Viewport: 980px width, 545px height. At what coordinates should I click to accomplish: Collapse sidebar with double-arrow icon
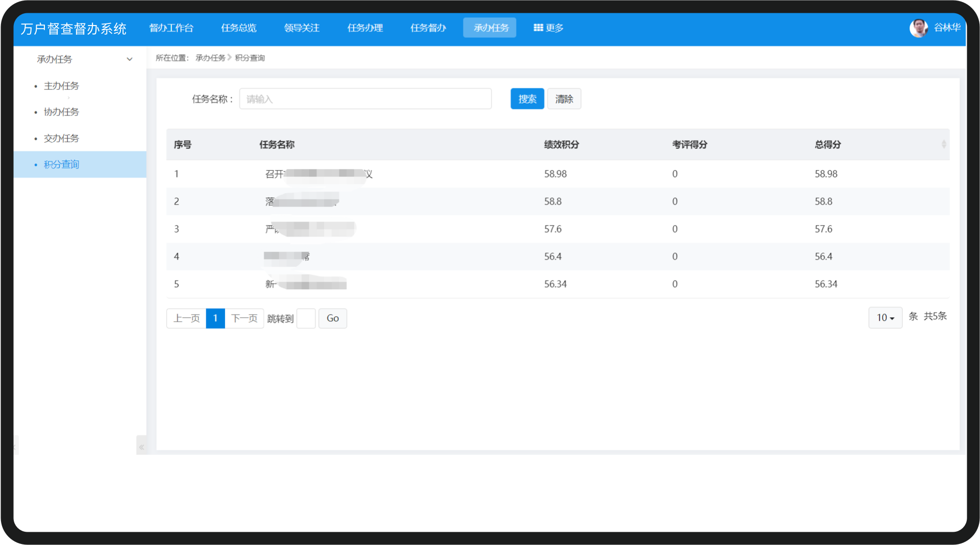[141, 447]
